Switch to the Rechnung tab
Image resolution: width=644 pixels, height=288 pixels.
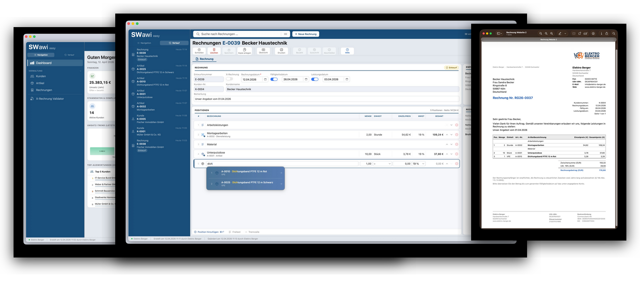pos(205,59)
